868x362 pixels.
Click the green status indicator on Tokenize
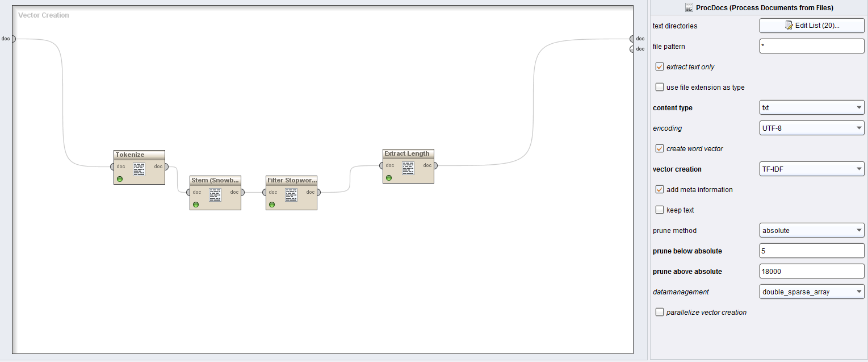(120, 179)
